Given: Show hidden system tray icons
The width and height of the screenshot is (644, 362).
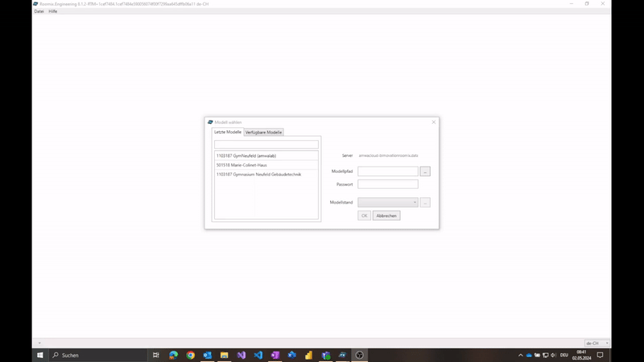Looking at the screenshot, I should pyautogui.click(x=520, y=355).
